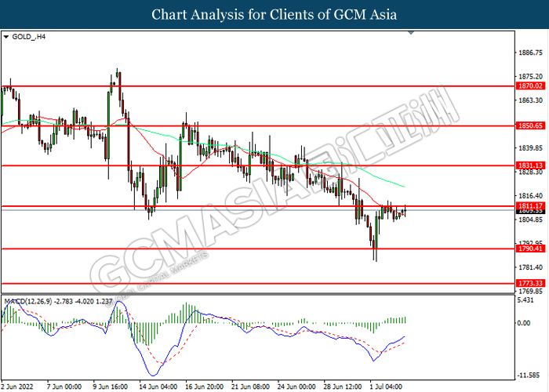Click the Chart Analysis for Clients header title

pos(274,15)
